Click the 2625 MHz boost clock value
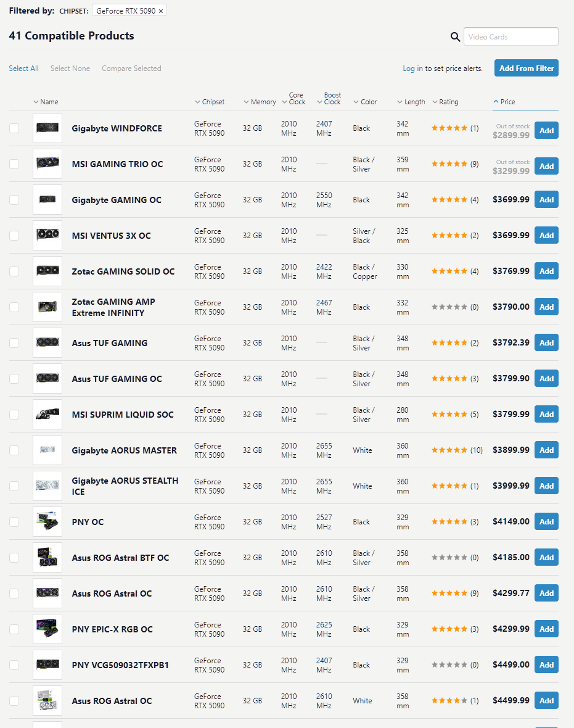 point(324,629)
